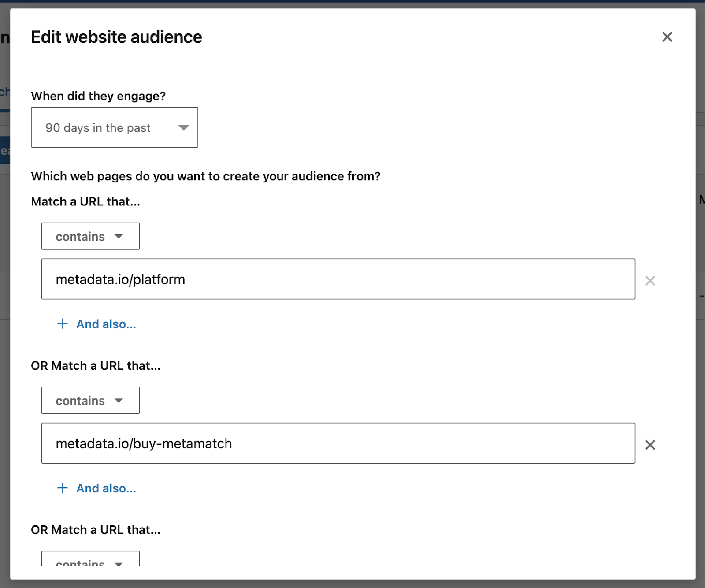Open the first contains condition dropdown

pos(90,236)
